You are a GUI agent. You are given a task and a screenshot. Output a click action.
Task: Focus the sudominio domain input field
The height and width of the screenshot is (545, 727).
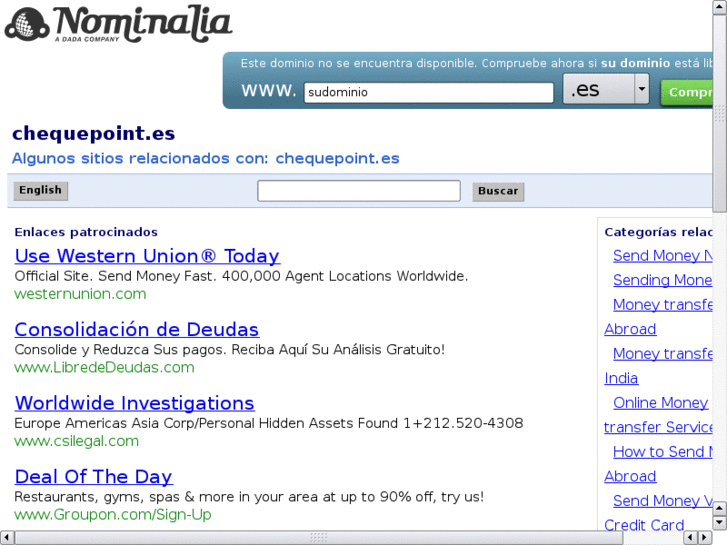coord(429,92)
